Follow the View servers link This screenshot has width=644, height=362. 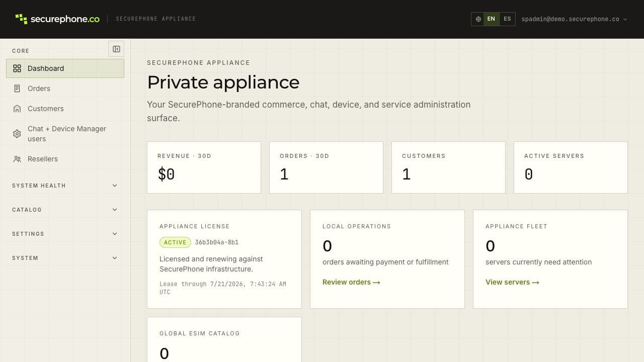(x=512, y=282)
